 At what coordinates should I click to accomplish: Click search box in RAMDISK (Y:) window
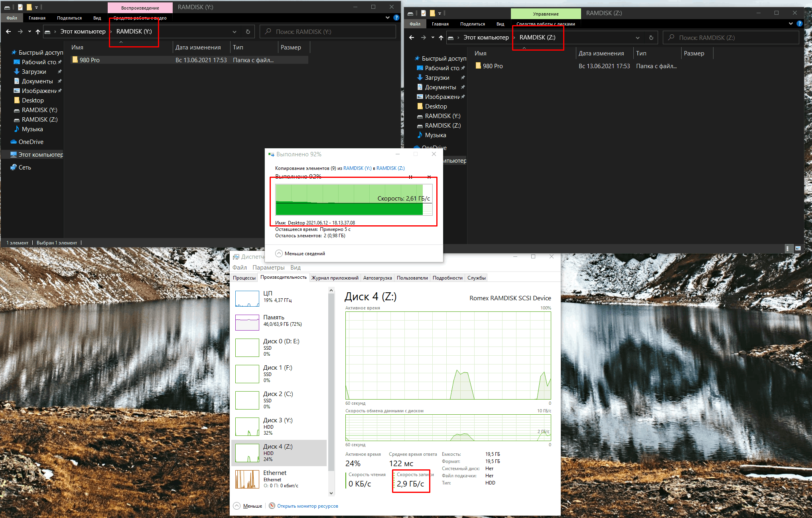point(328,32)
